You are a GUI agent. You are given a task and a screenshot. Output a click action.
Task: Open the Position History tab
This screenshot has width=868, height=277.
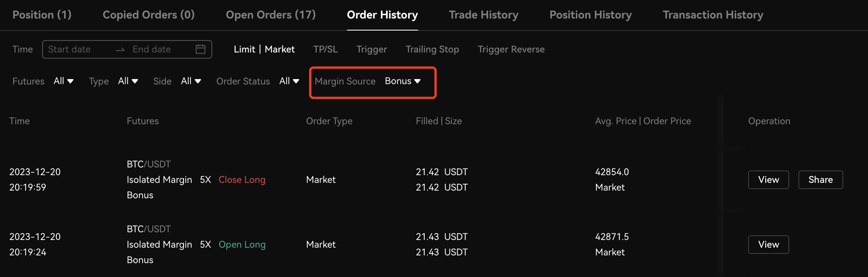point(591,15)
